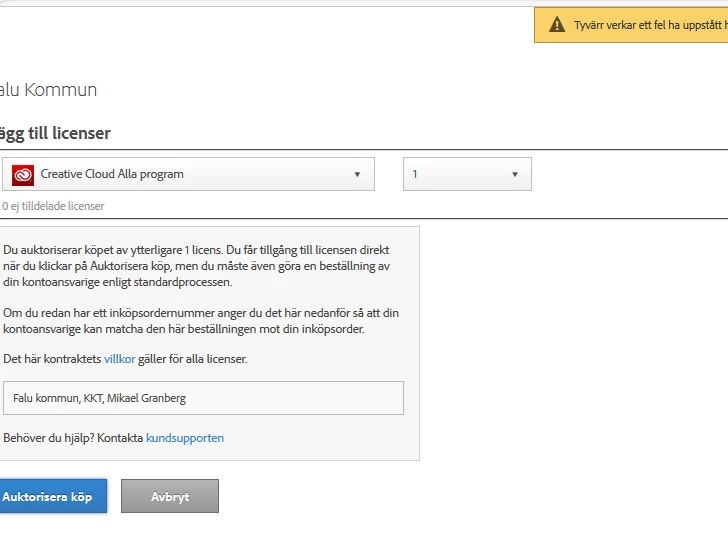Screen dimensions: 728x549
Task: Open the license quantity dropdown showing 1
Action: click(467, 174)
